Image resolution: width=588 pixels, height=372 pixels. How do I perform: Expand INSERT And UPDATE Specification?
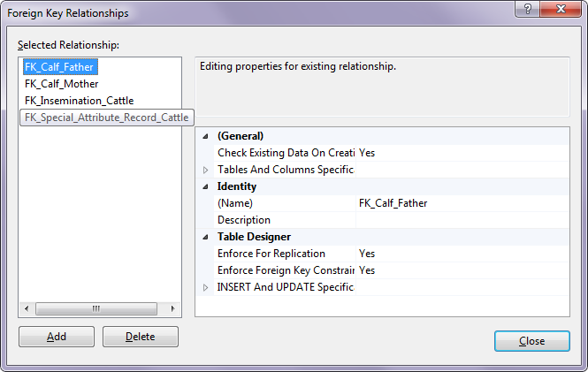[206, 287]
